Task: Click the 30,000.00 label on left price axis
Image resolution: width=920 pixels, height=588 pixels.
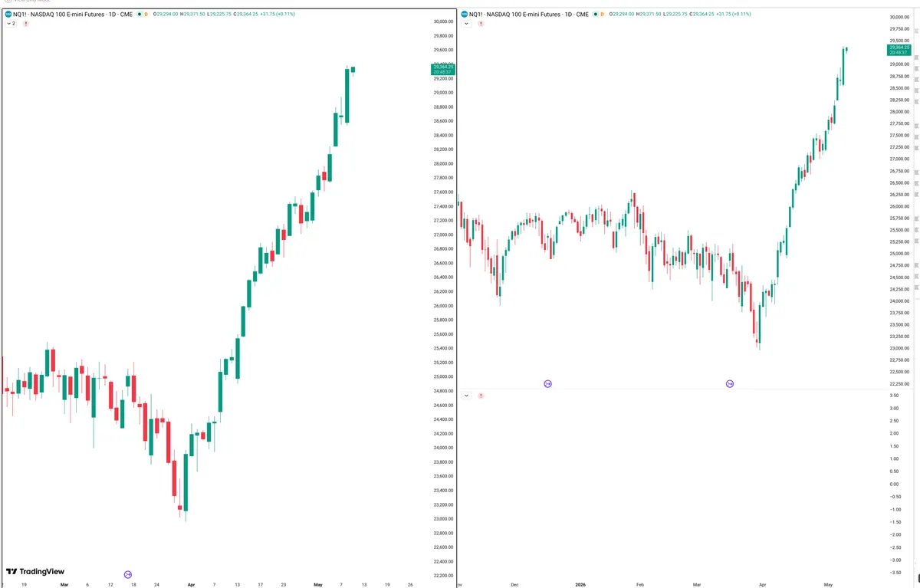Action: [x=443, y=21]
